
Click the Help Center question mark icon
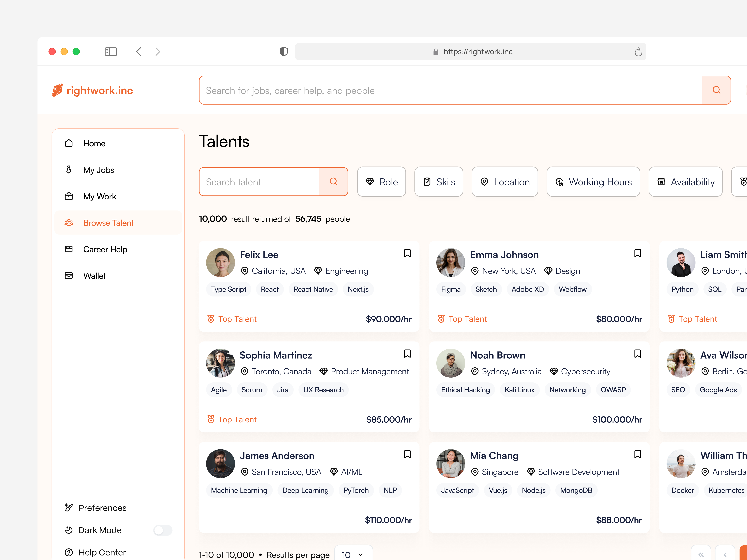69,552
